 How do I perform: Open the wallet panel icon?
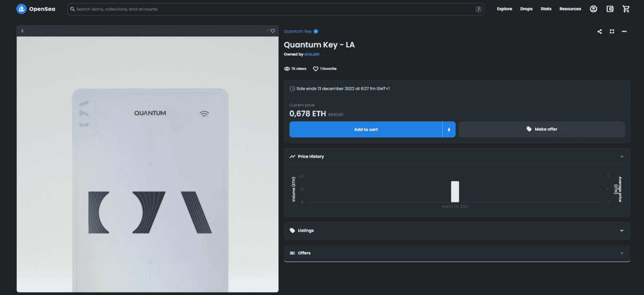(x=610, y=8)
